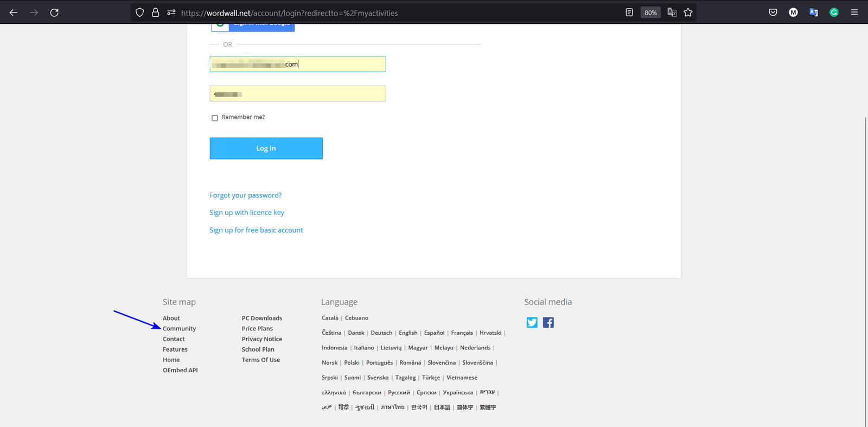The image size is (868, 427).
Task: Click into the password input field
Action: pos(297,94)
